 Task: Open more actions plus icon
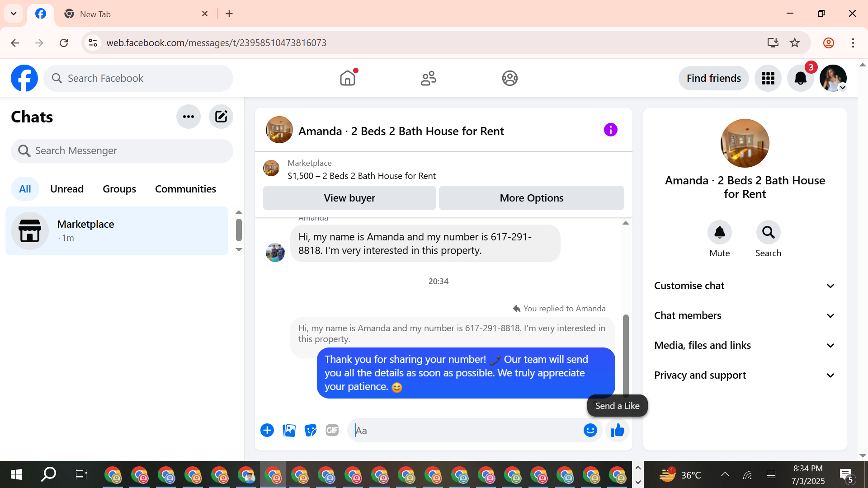point(267,431)
